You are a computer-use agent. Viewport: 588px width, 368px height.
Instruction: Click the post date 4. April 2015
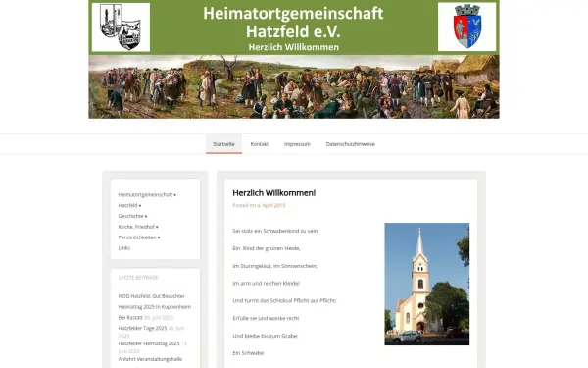271,205
